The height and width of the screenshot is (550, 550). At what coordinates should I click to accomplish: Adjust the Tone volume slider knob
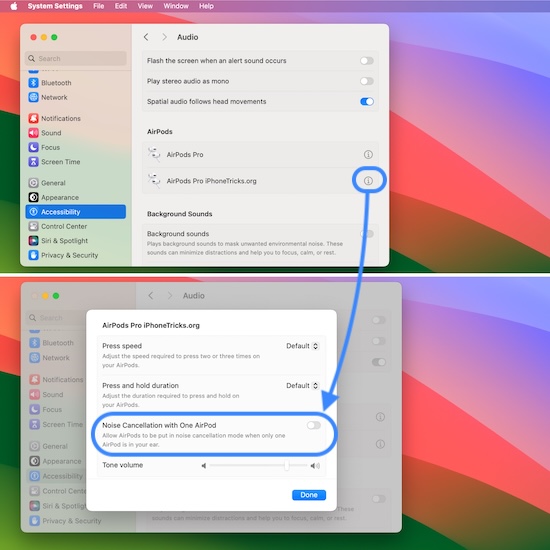[x=287, y=465]
